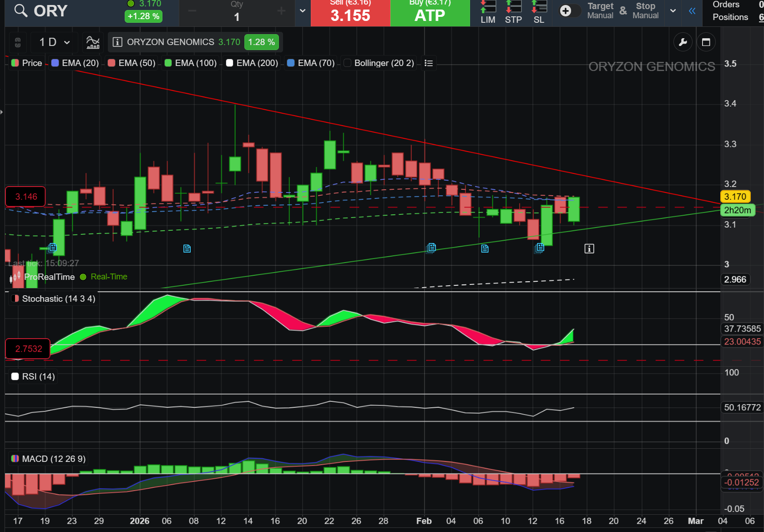Screen dimensions: 764x532
Task: Open the Positions tab
Action: [730, 17]
